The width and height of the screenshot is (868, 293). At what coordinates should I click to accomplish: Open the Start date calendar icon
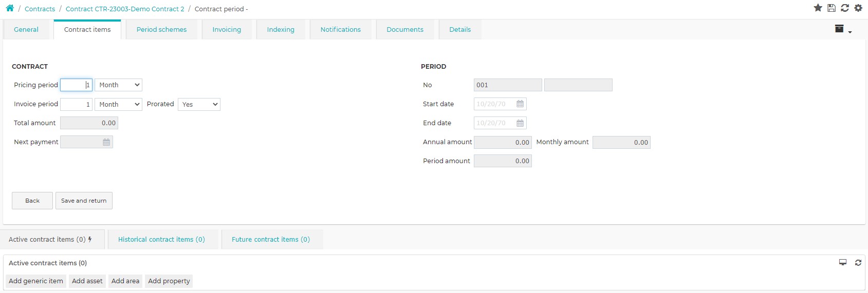pyautogui.click(x=520, y=104)
